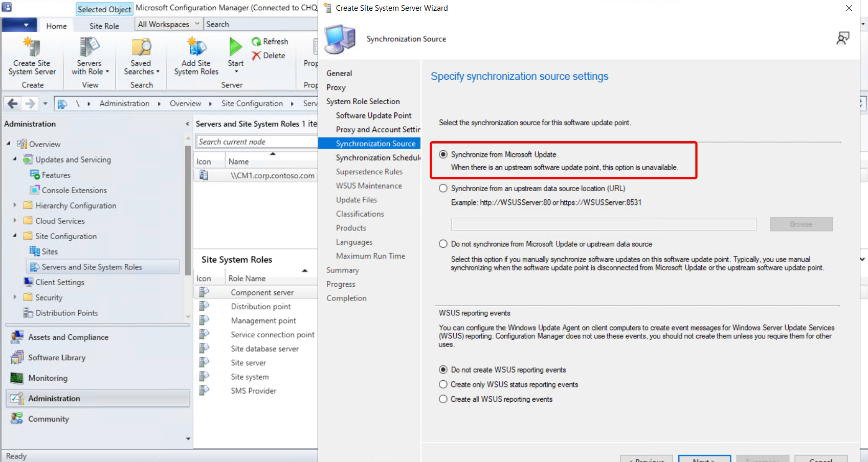Go to the Proxy wizard page

(x=336, y=87)
